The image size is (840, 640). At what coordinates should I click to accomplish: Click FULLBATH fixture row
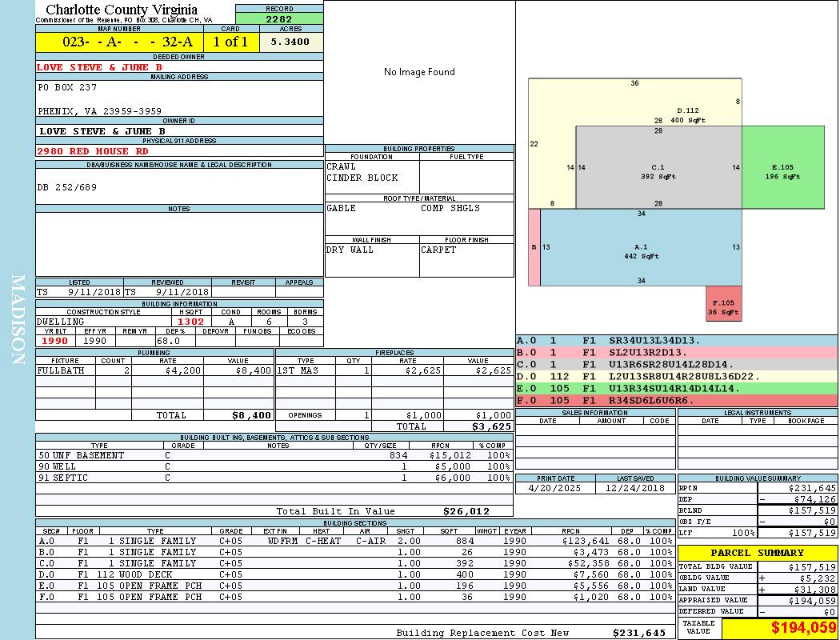point(154,370)
